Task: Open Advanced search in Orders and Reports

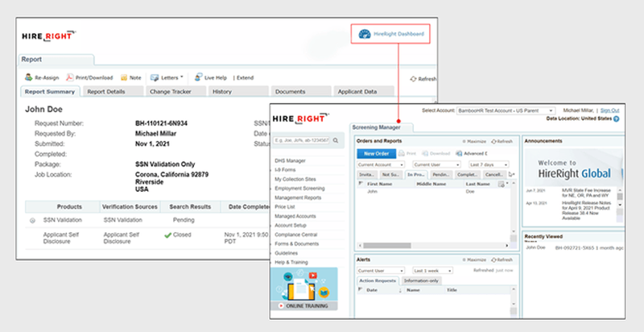Action: click(471, 153)
